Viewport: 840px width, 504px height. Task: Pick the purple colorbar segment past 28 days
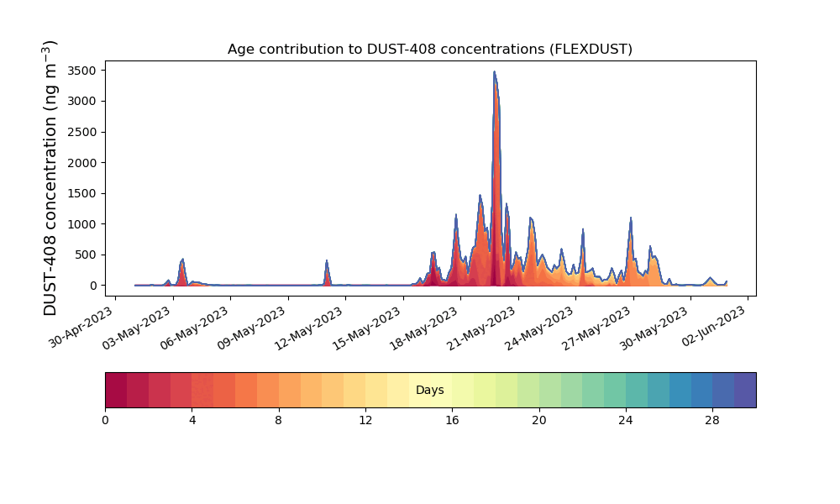(745, 390)
